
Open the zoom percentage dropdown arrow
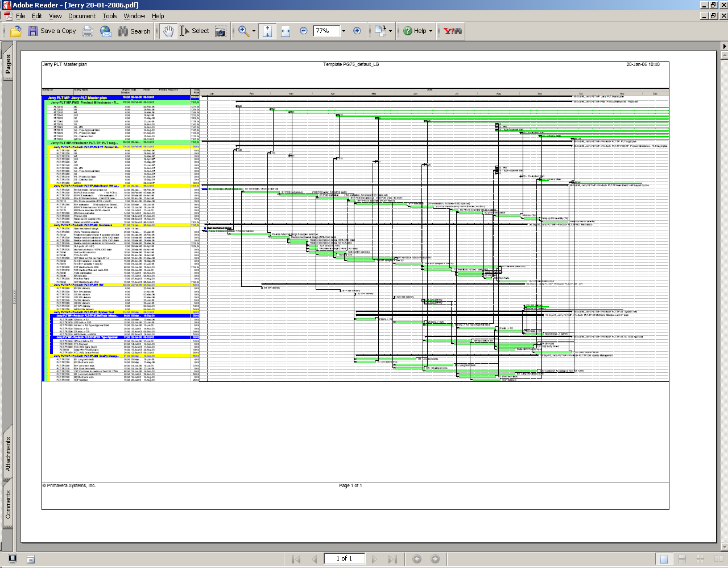(344, 31)
